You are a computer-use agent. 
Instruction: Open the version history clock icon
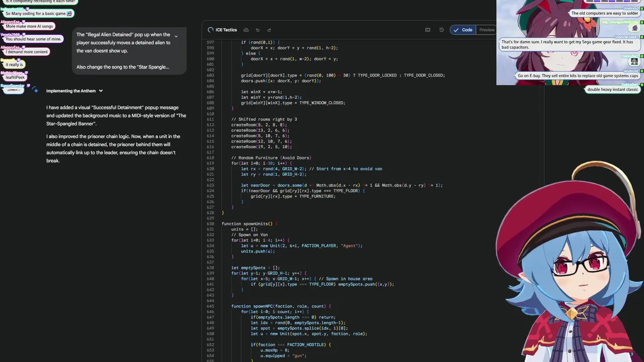442,30
